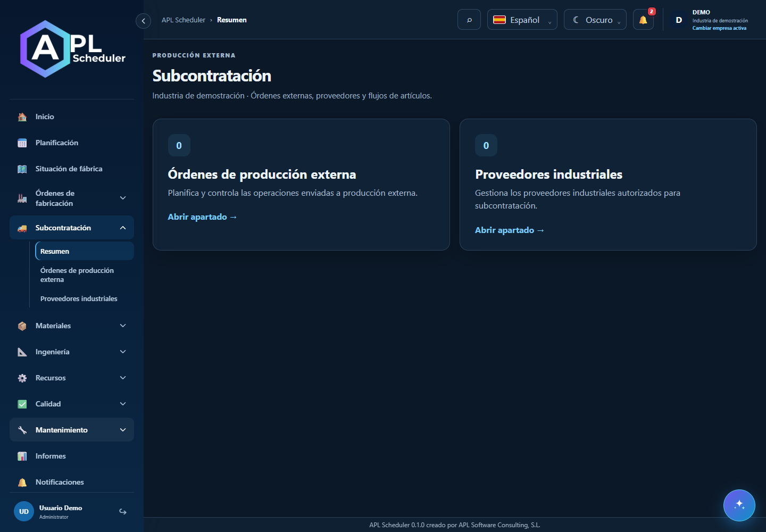Viewport: 766px width, 532px height.
Task: Click the Subcontratación truck icon
Action: 22,228
